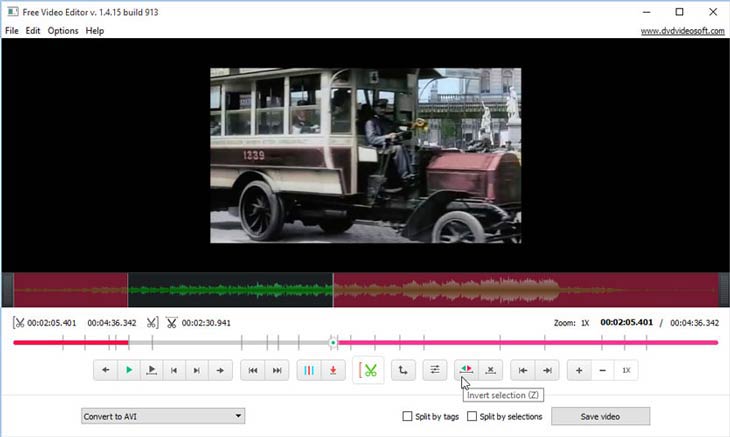Click the app icon in the title bar
730x437 pixels.
coord(13,12)
